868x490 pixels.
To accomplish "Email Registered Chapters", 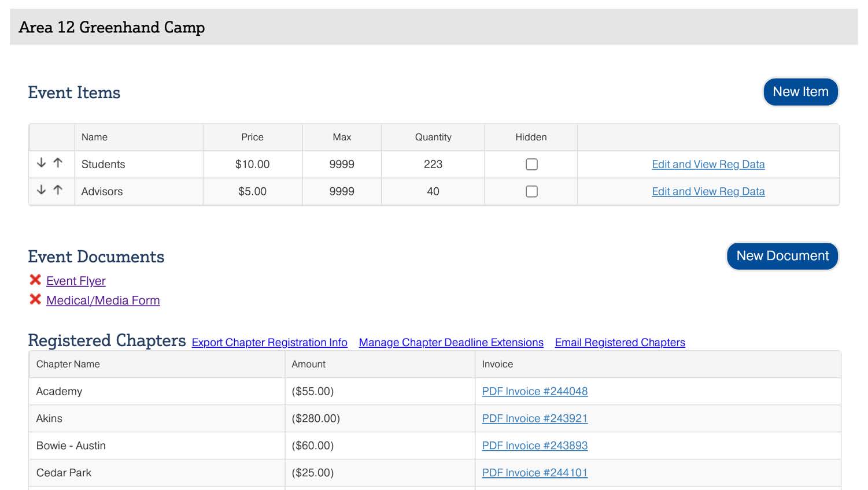I will pyautogui.click(x=620, y=343).
